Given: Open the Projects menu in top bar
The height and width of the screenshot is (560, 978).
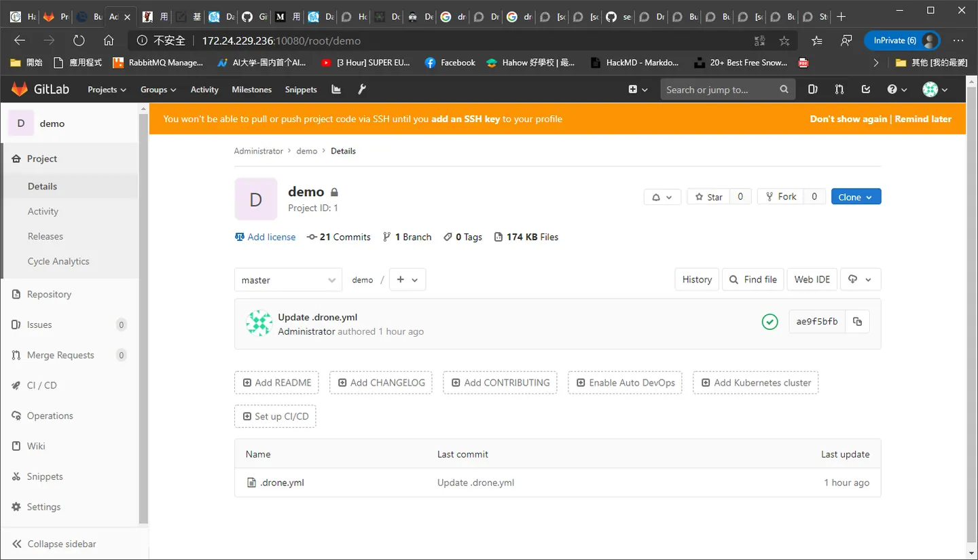Looking at the screenshot, I should pos(107,90).
